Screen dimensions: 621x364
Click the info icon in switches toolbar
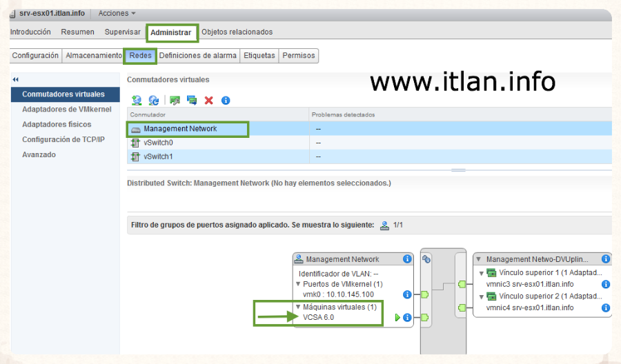pyautogui.click(x=226, y=101)
